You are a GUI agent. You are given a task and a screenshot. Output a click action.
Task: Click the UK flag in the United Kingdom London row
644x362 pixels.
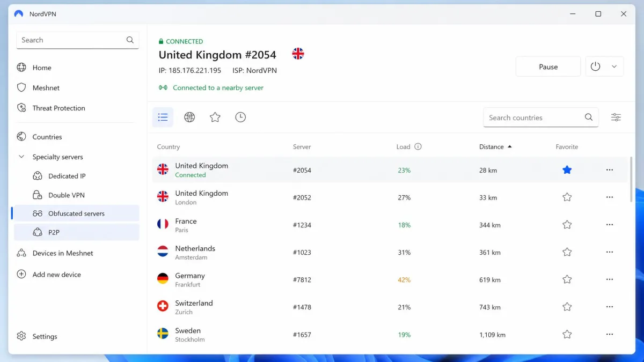[163, 197]
